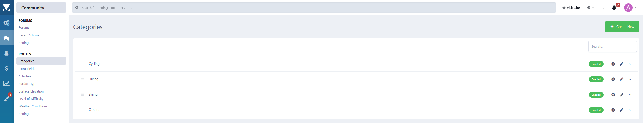Open the Customization brush icon section

point(7,98)
